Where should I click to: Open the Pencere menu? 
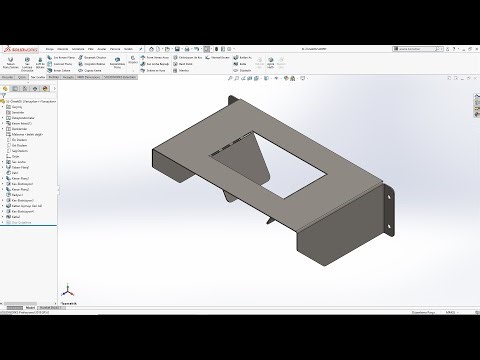(x=115, y=49)
